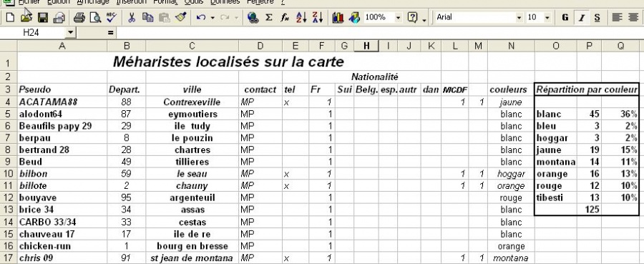The image size is (644, 264).
Task: Open the font size 10 dropdown
Action: tap(547, 18)
